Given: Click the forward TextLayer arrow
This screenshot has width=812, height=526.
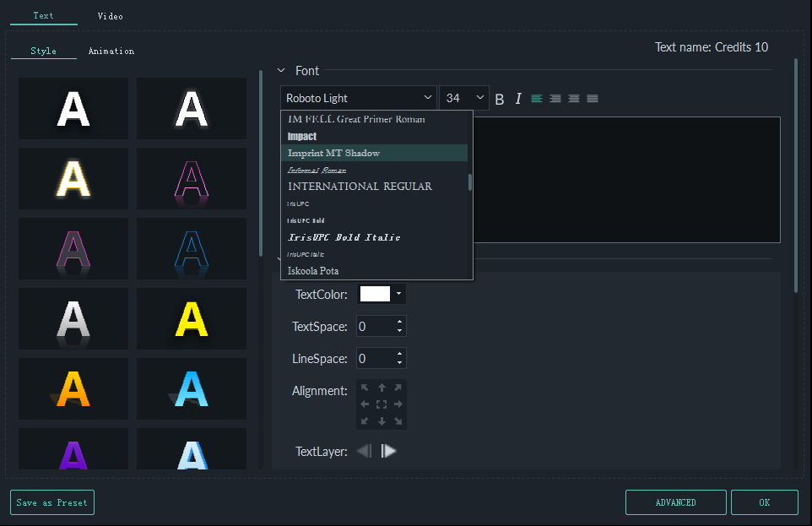Looking at the screenshot, I should tap(388, 451).
